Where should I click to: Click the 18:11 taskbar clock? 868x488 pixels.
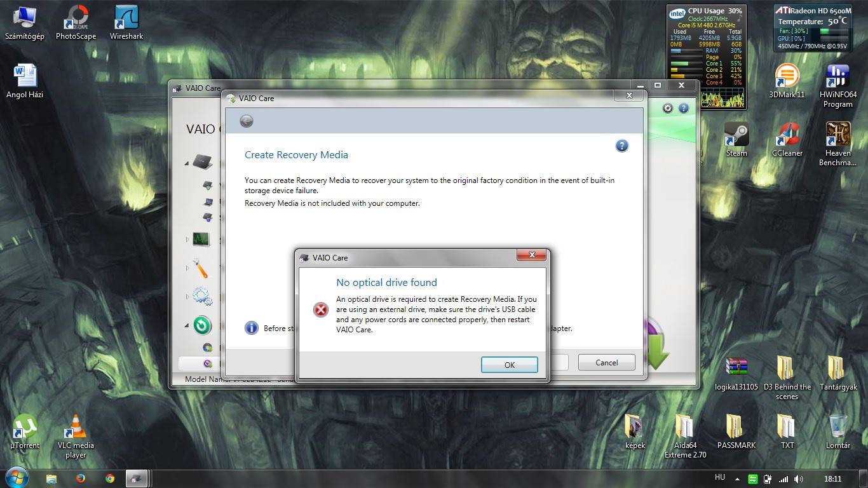pyautogui.click(x=832, y=478)
